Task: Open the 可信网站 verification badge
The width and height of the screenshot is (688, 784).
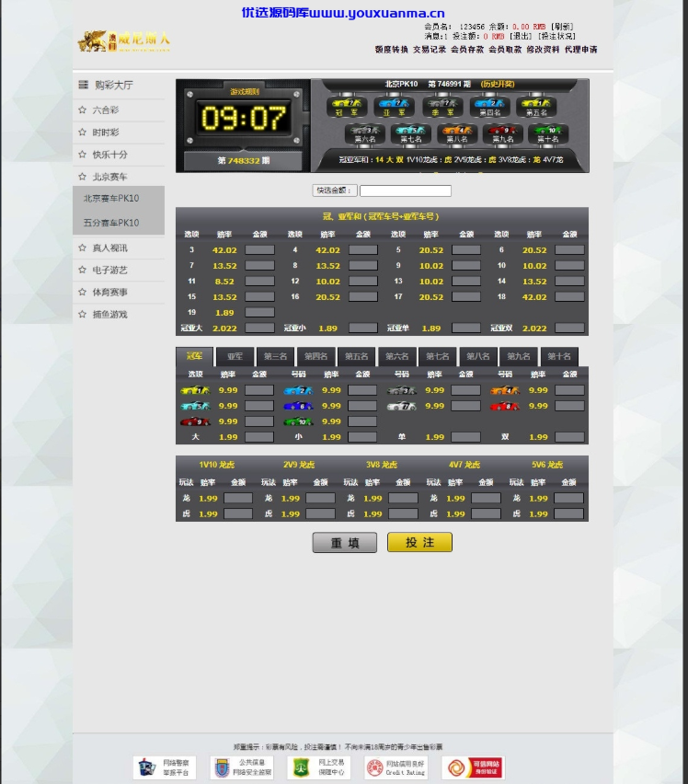Action: click(x=473, y=767)
